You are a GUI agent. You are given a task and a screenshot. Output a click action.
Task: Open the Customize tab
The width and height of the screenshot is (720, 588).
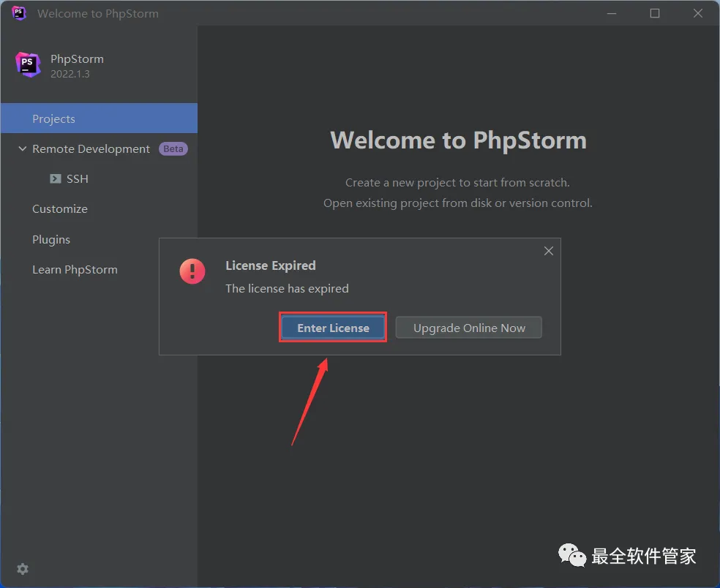pos(60,209)
